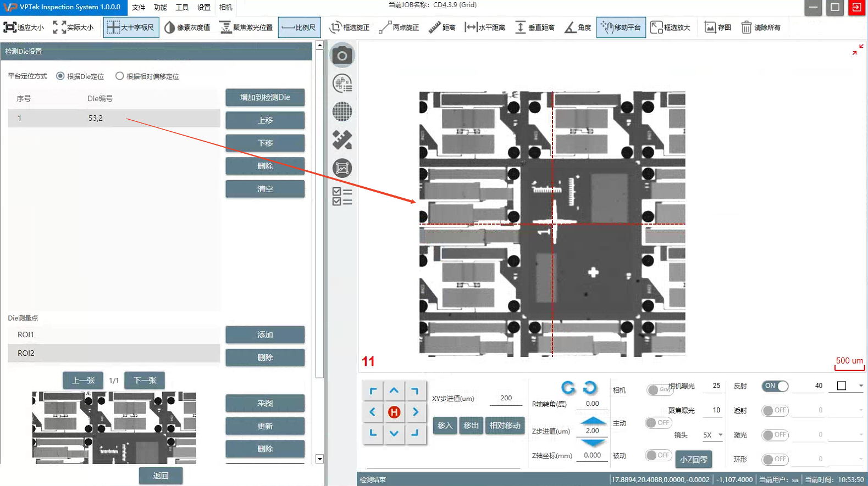Decrease Z step with blue down triangle
This screenshot has width=868, height=486.
593,443
